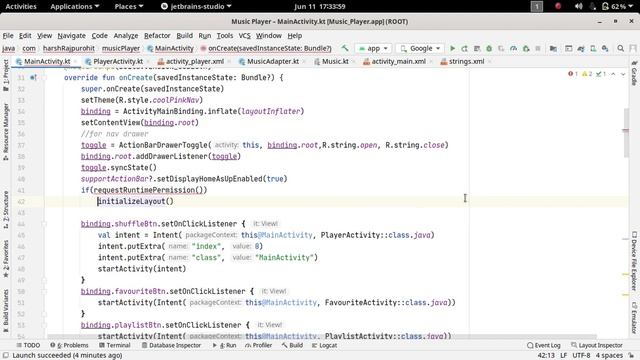This screenshot has height=360, width=640.
Task: Open the jetbrains-studio app menu dropdown
Action: pos(196,6)
